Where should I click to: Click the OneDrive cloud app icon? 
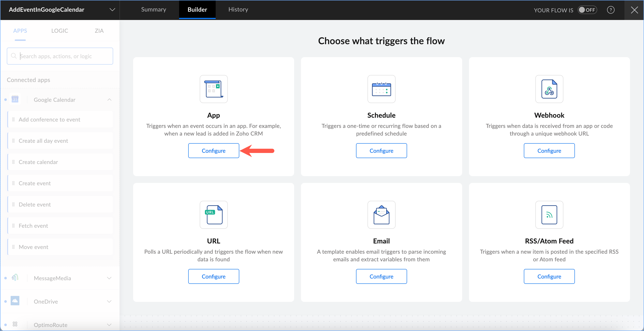point(15,301)
